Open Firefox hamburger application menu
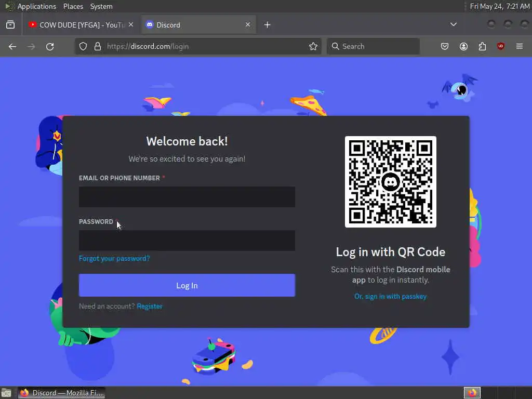This screenshot has height=399, width=532. (x=520, y=46)
